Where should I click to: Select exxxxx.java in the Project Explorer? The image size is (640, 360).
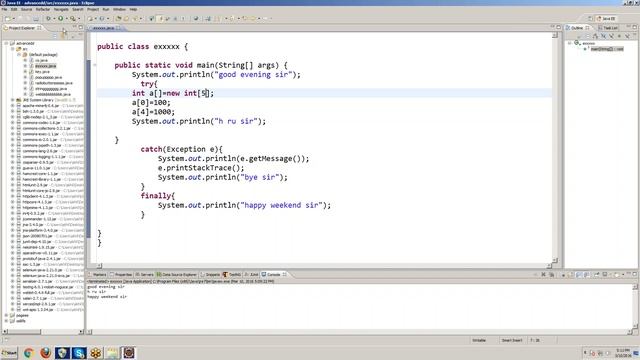coord(45,66)
